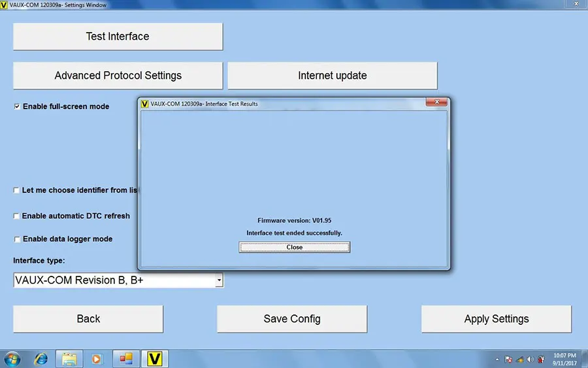Switch to the red-orange squares taskbar app
Image resolution: width=588 pixels, height=368 pixels.
(126, 359)
